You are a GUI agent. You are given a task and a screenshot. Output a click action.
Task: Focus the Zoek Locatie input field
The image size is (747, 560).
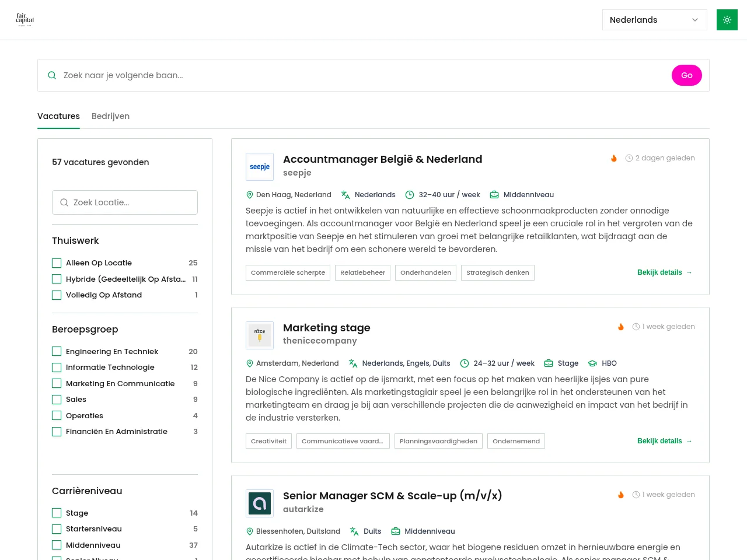coord(125,202)
